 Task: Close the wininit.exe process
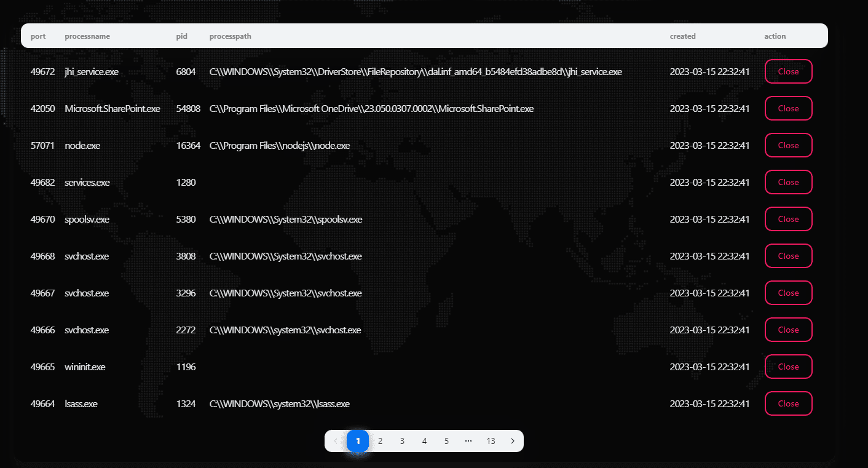point(788,367)
